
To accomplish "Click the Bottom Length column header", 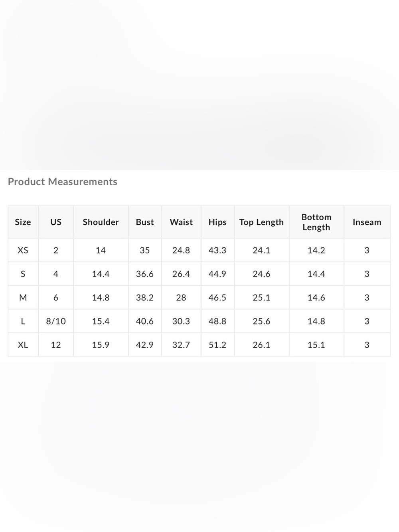I will tap(316, 222).
